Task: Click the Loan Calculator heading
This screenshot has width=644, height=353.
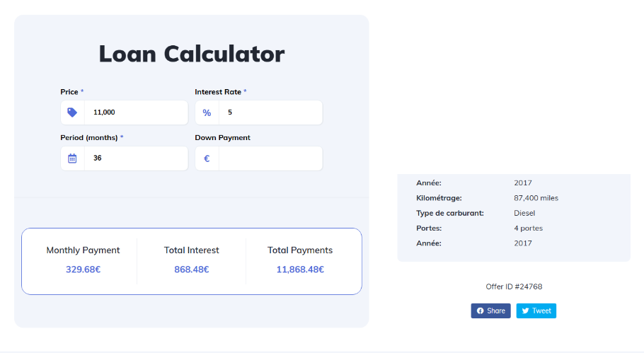Action: (x=192, y=54)
